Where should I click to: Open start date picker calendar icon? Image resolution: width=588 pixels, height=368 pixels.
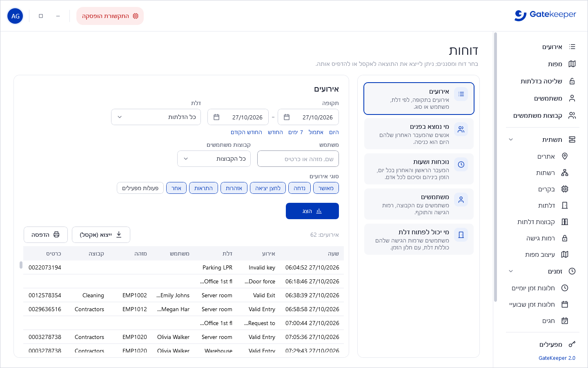(287, 117)
